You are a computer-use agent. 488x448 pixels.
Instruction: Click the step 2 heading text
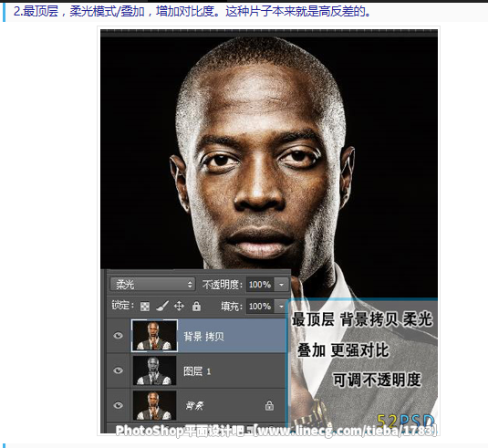[x=192, y=12]
